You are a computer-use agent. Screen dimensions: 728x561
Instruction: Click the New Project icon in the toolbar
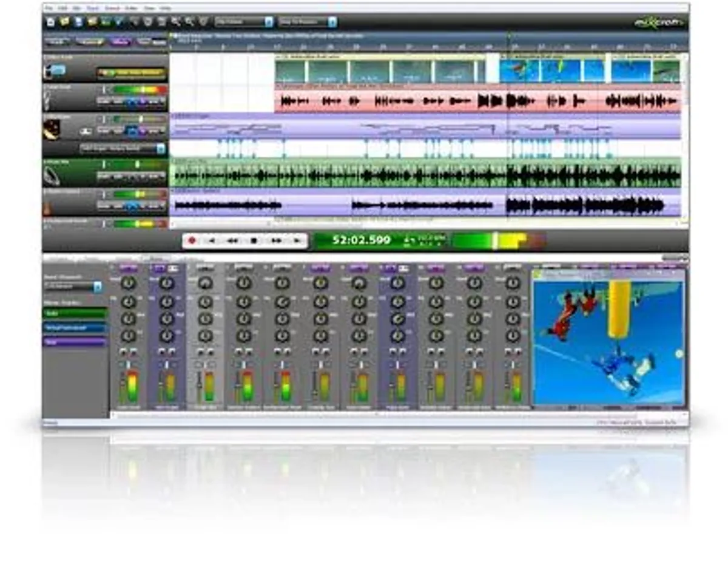(51, 22)
